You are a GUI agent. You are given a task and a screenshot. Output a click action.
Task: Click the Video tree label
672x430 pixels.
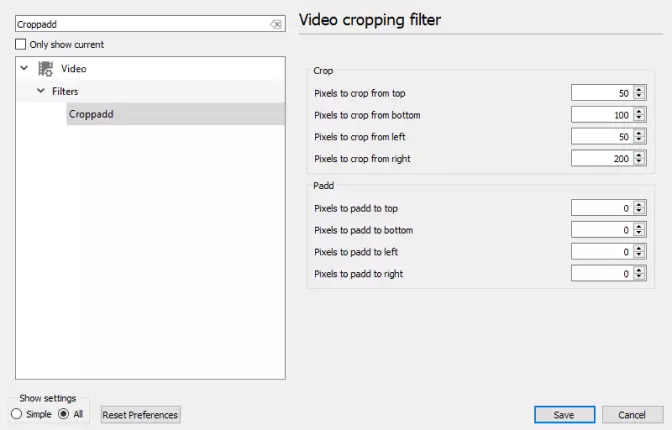pyautogui.click(x=74, y=69)
